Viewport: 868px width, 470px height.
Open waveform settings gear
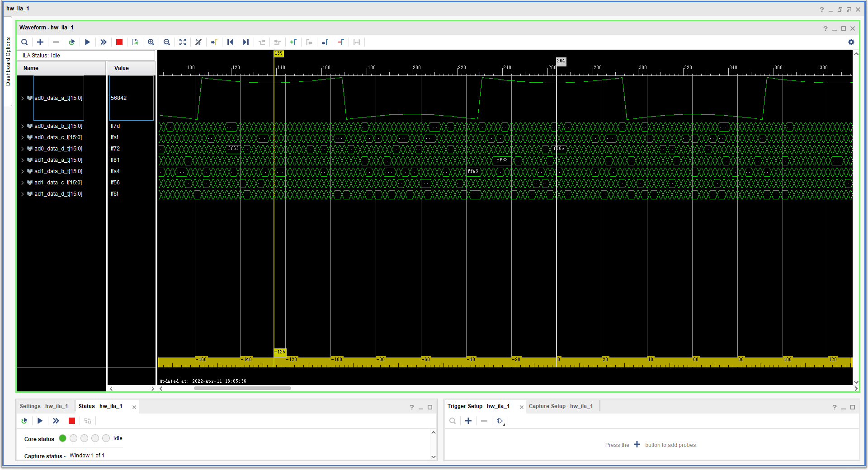851,42
